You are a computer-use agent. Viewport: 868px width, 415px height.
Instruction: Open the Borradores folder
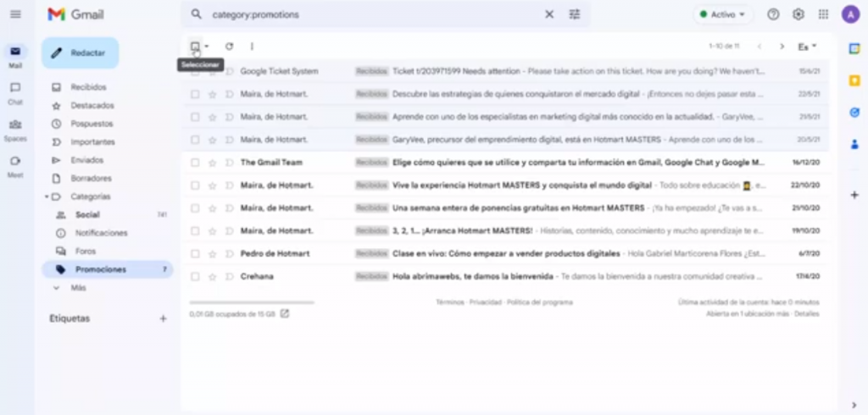91,179
